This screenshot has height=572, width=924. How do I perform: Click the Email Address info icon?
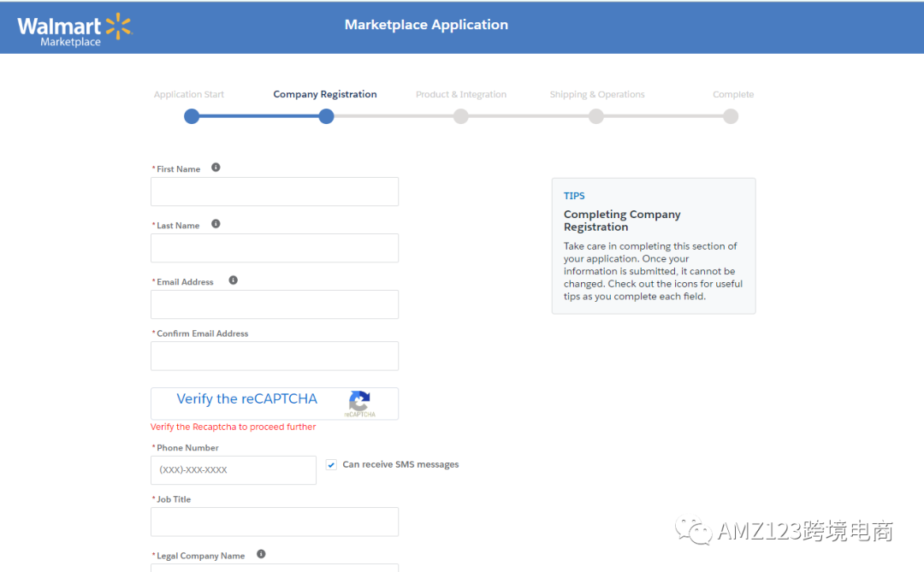point(233,280)
